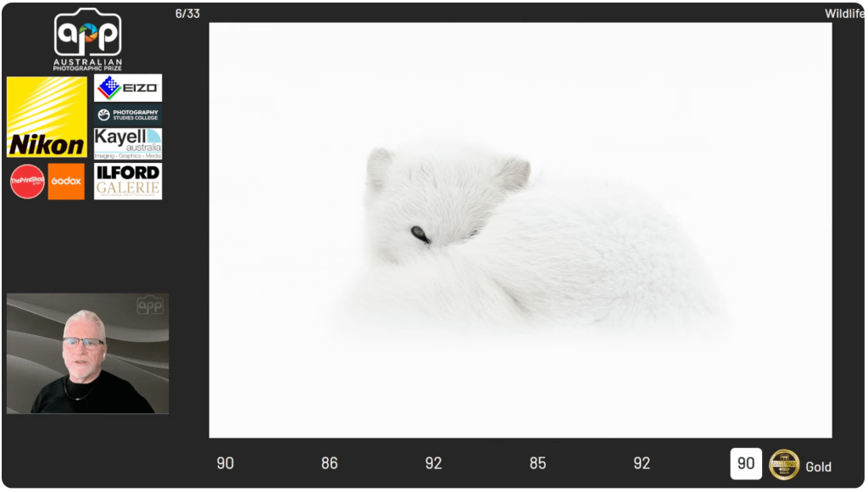
Task: Click the red ThePrintShop circle logo
Action: point(27,182)
